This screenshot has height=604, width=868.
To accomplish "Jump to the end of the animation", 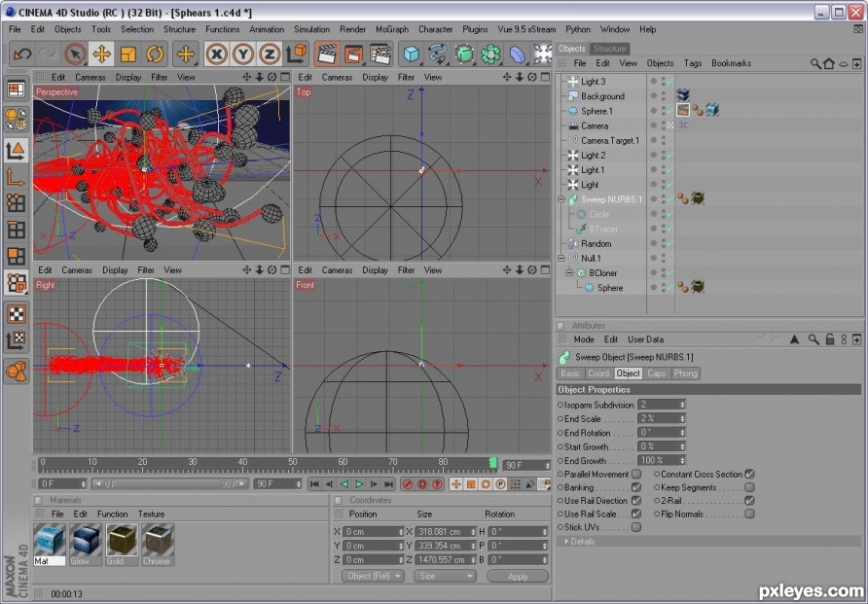I will (389, 484).
